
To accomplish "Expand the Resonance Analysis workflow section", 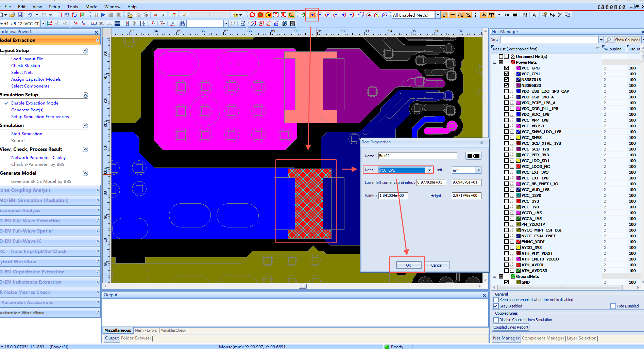I will pyautogui.click(x=98, y=210).
